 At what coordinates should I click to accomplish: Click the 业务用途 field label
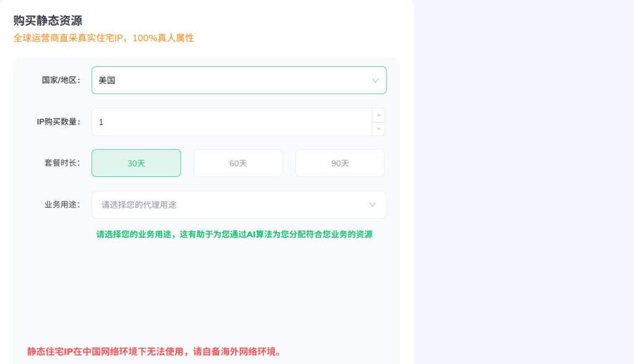click(x=62, y=204)
